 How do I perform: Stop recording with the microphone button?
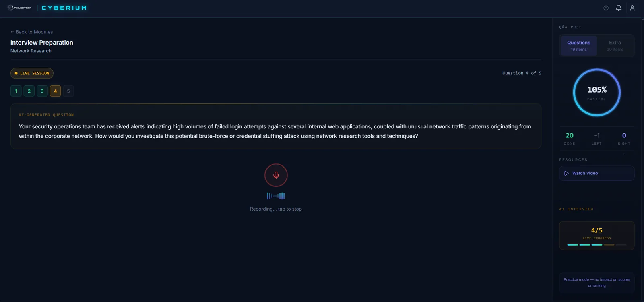[x=276, y=175]
